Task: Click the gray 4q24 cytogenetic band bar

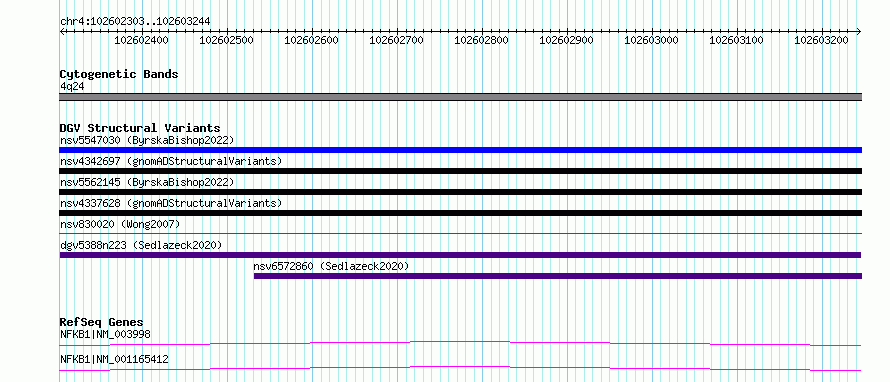Action: [x=460, y=97]
